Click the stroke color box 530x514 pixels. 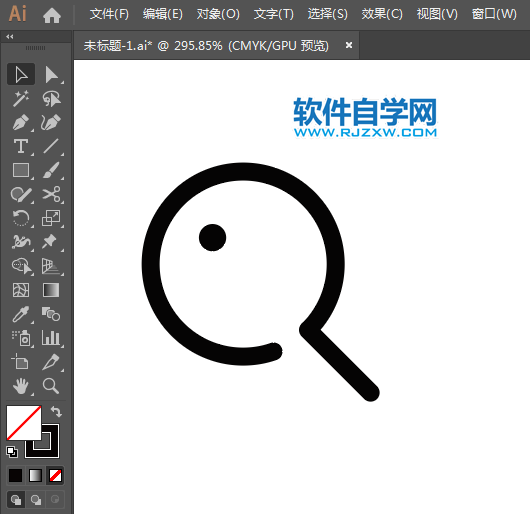pyautogui.click(x=42, y=441)
